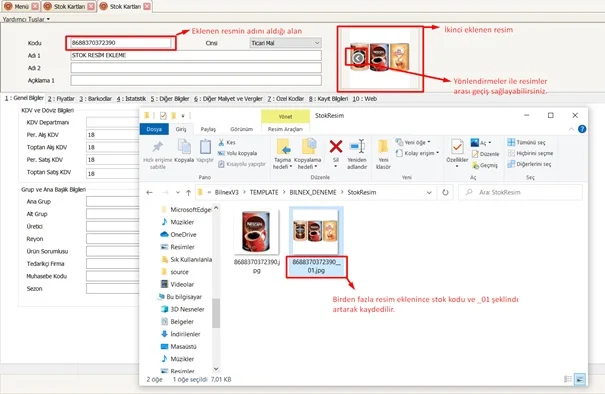This screenshot has width=605, height=394.
Task: Switch to the Paylaş ribbon tab
Action: [x=208, y=129]
